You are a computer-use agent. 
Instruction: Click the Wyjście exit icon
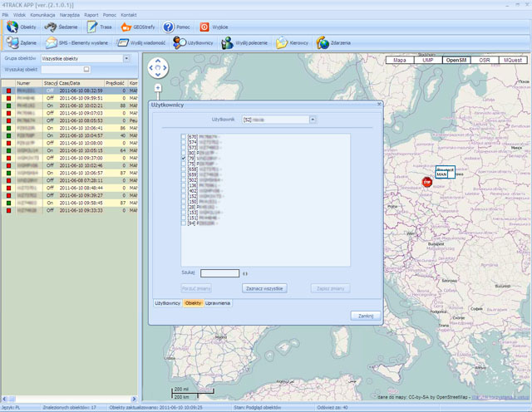pos(204,27)
